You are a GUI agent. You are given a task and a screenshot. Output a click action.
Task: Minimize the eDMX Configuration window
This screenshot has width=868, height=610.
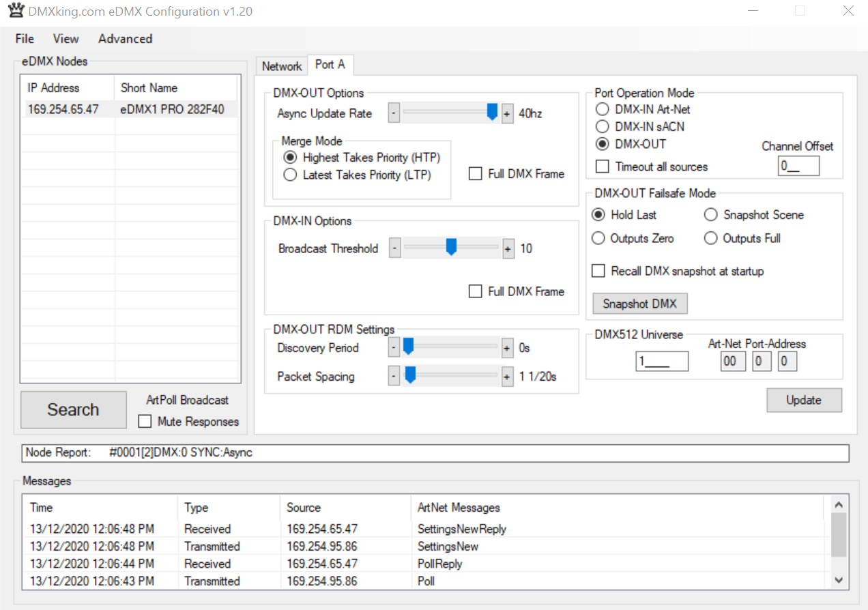tap(754, 11)
